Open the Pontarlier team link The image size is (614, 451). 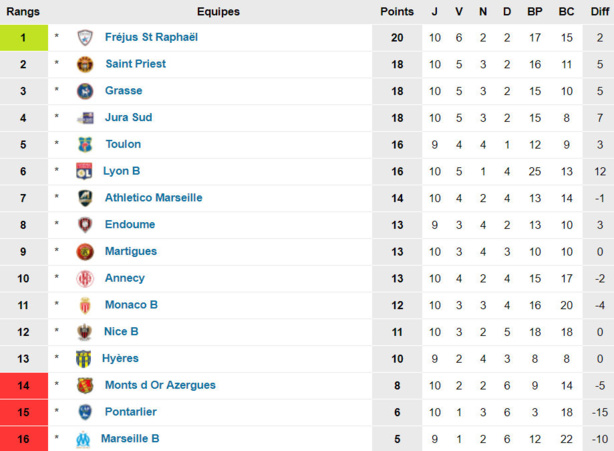[x=131, y=411]
